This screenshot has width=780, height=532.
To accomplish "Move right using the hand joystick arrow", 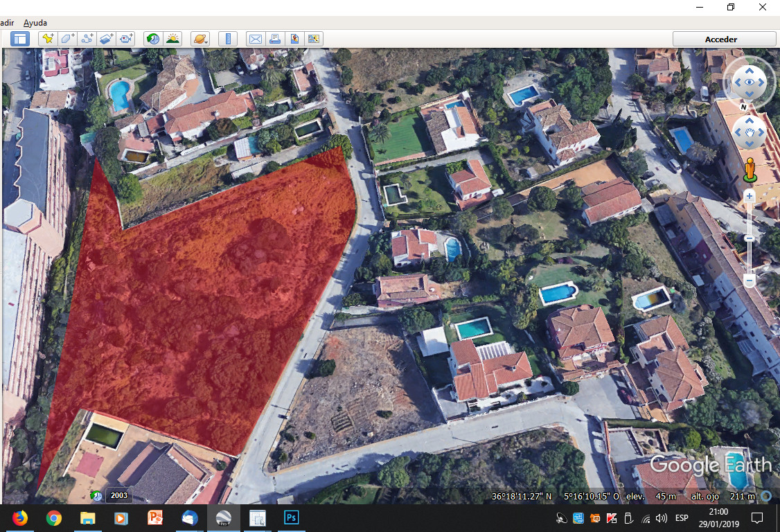I will (x=761, y=132).
